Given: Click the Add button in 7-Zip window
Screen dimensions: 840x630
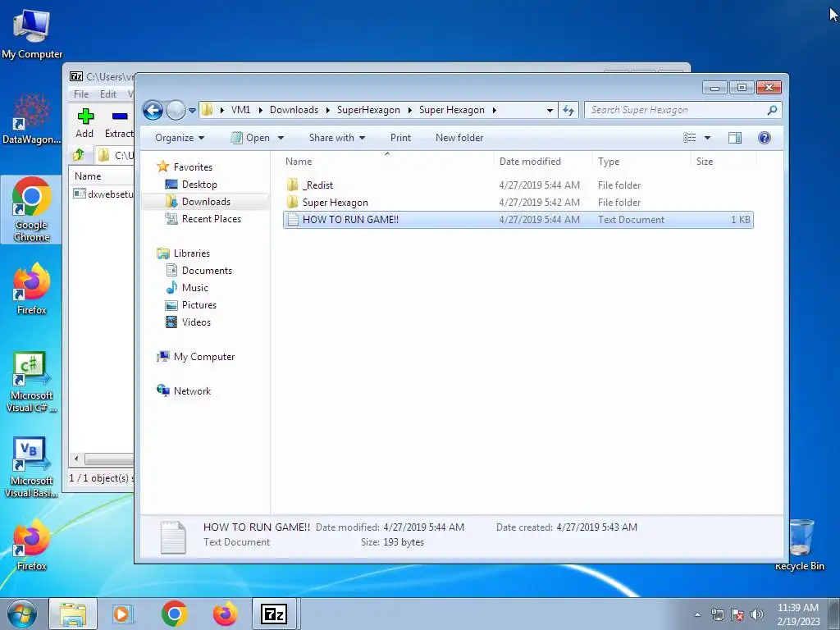Looking at the screenshot, I should click(x=84, y=123).
